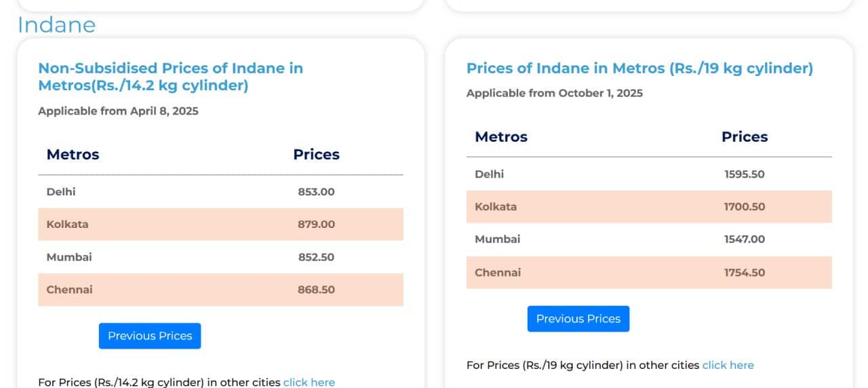
Task: Click Kolkata price 879.00
Action: pyautogui.click(x=316, y=225)
